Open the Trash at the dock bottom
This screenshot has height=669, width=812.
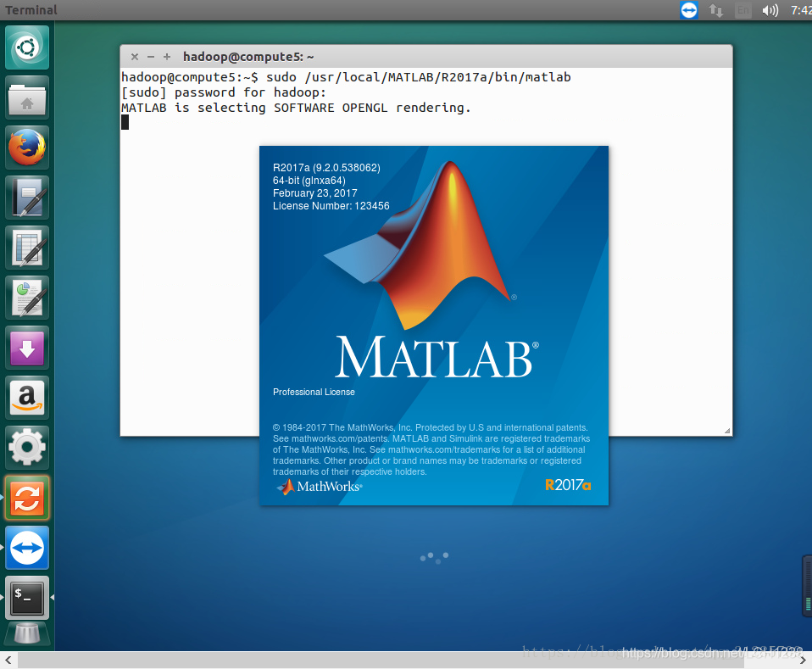coord(27,634)
